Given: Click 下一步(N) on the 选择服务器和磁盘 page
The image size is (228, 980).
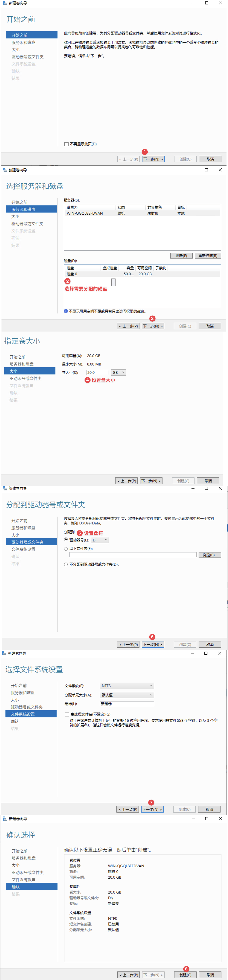Looking at the screenshot, I should (153, 326).
